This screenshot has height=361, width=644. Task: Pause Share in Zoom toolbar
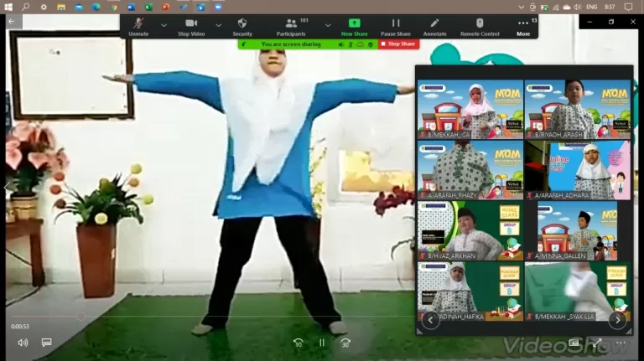pos(396,27)
